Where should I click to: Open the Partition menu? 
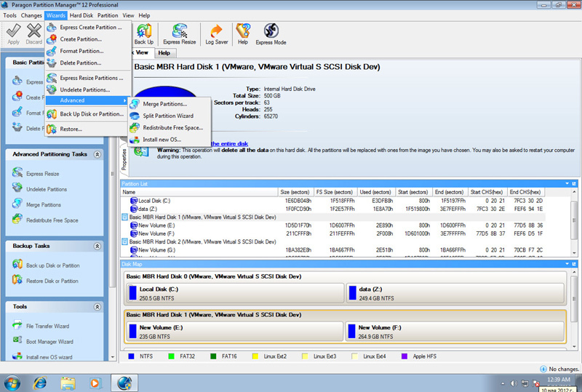coord(108,15)
